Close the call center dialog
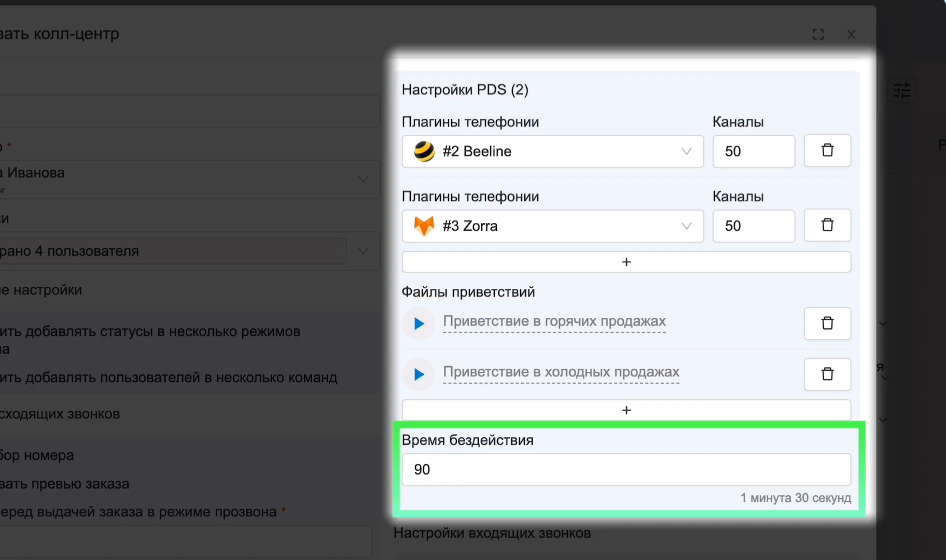The height and width of the screenshot is (560, 946). [x=851, y=35]
